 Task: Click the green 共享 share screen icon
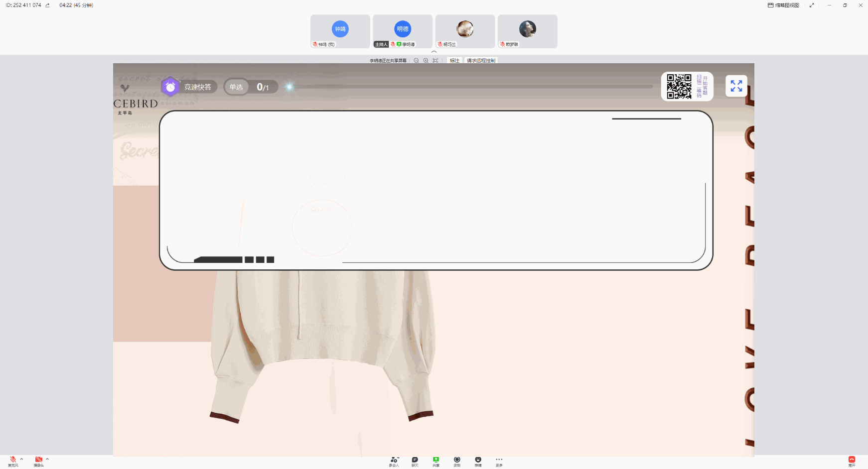point(436,461)
